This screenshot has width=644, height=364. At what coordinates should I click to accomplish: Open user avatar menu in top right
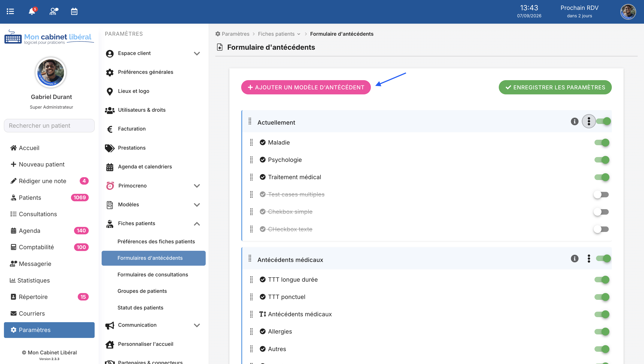(x=628, y=12)
